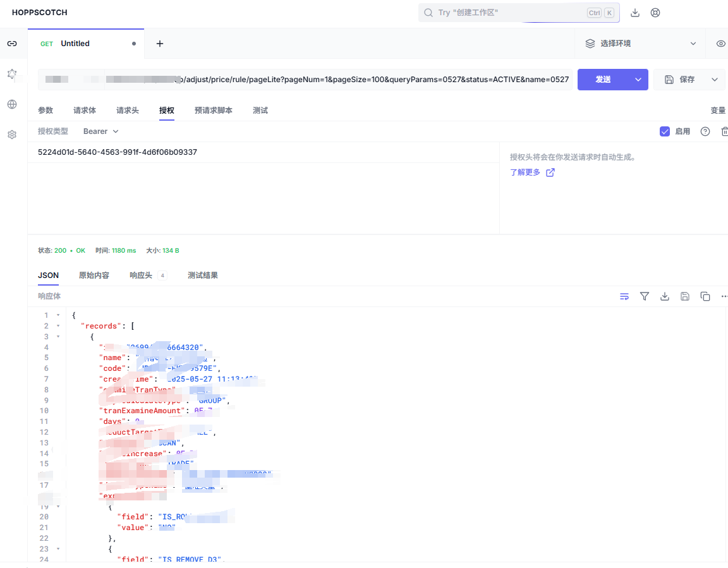Click the Bearer token input field
The height and width of the screenshot is (568, 728).
point(264,152)
